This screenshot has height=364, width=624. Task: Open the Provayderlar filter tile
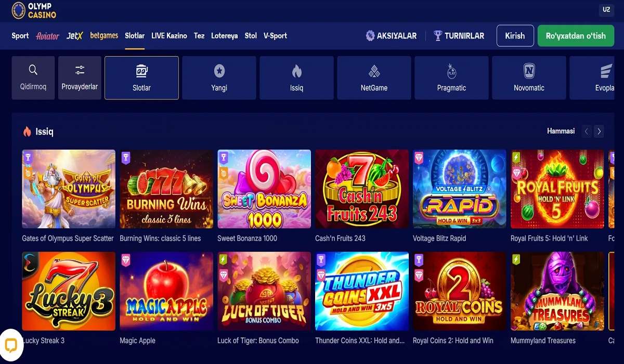(80, 78)
